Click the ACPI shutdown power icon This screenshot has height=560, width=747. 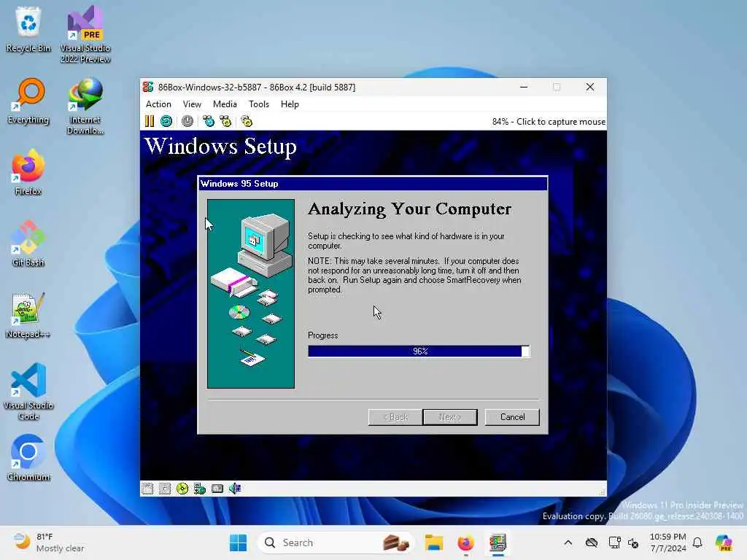click(187, 122)
